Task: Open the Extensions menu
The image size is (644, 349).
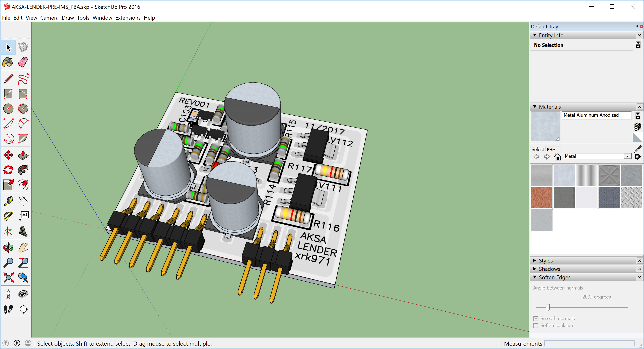Action: pos(128,18)
